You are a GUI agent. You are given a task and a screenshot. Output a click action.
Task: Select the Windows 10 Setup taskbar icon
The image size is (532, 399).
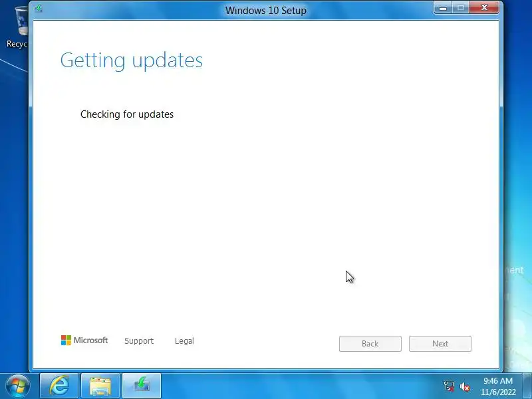pyautogui.click(x=142, y=386)
